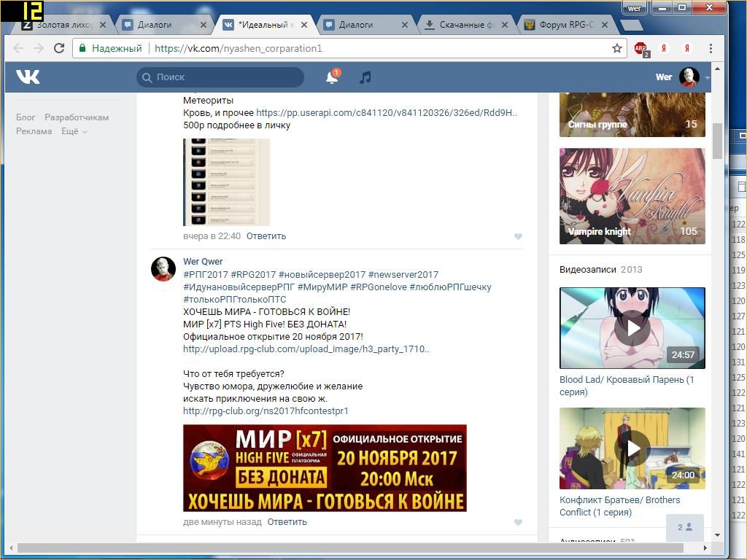The height and width of the screenshot is (560, 747).
Task: Open the Adblock Plus extension icon
Action: [x=641, y=49]
